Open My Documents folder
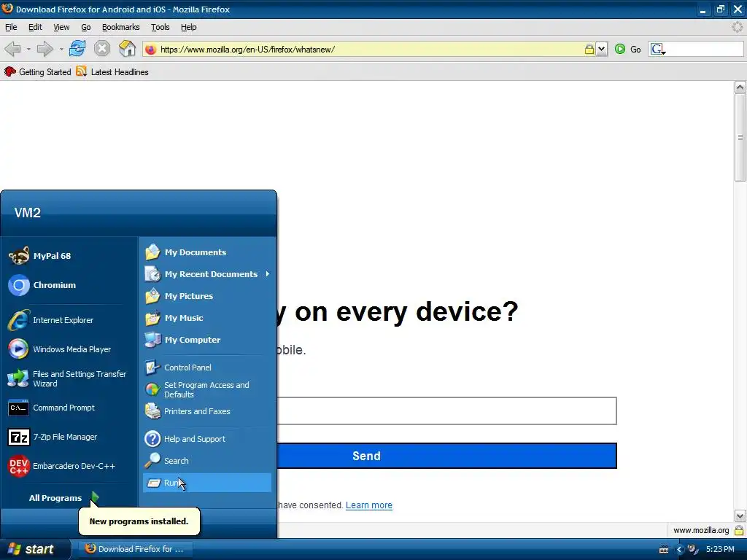The image size is (747, 560). [206, 252]
